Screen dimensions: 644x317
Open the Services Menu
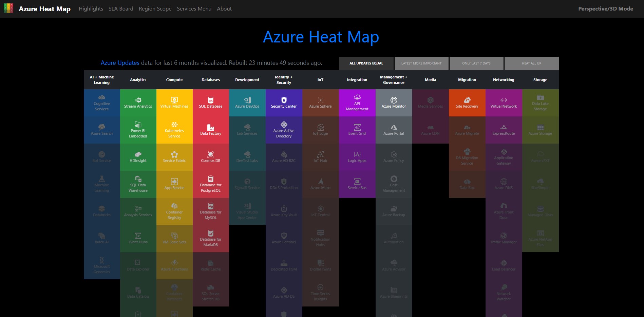(x=194, y=8)
